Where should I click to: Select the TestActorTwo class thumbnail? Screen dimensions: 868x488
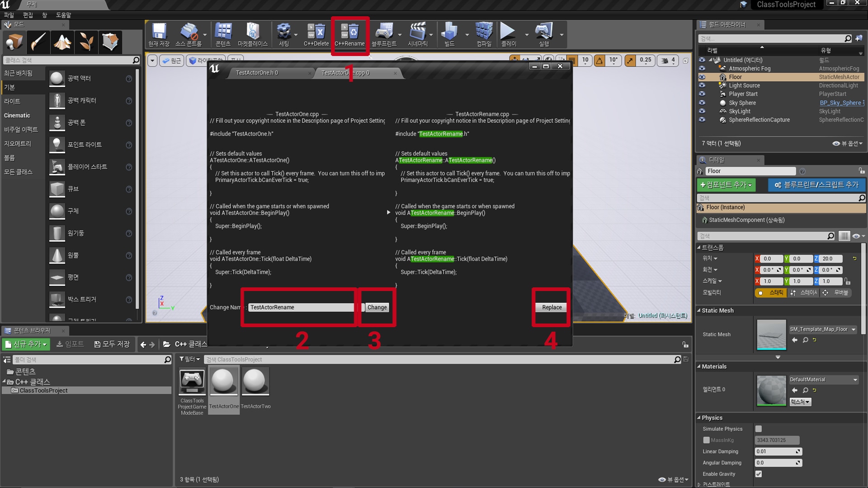255,382
